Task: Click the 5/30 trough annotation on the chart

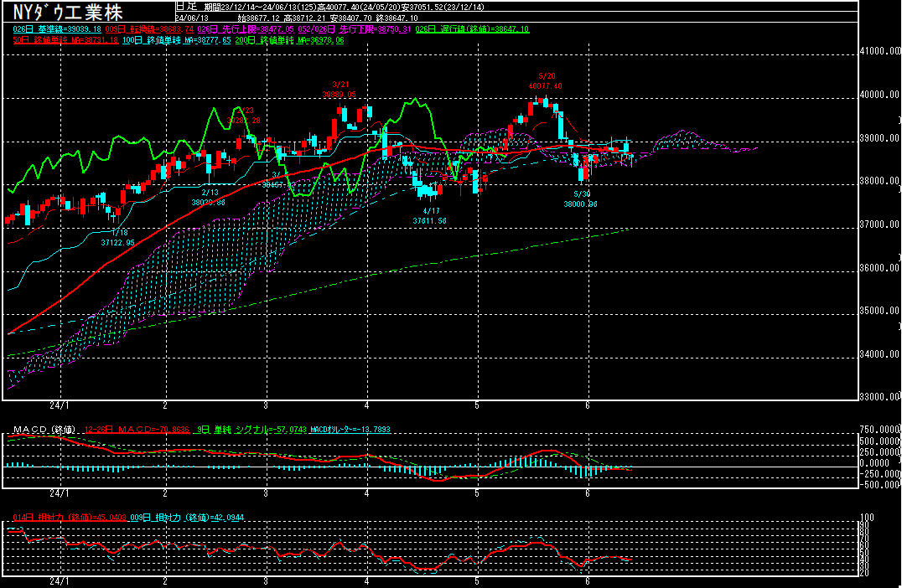Action: 581,199
